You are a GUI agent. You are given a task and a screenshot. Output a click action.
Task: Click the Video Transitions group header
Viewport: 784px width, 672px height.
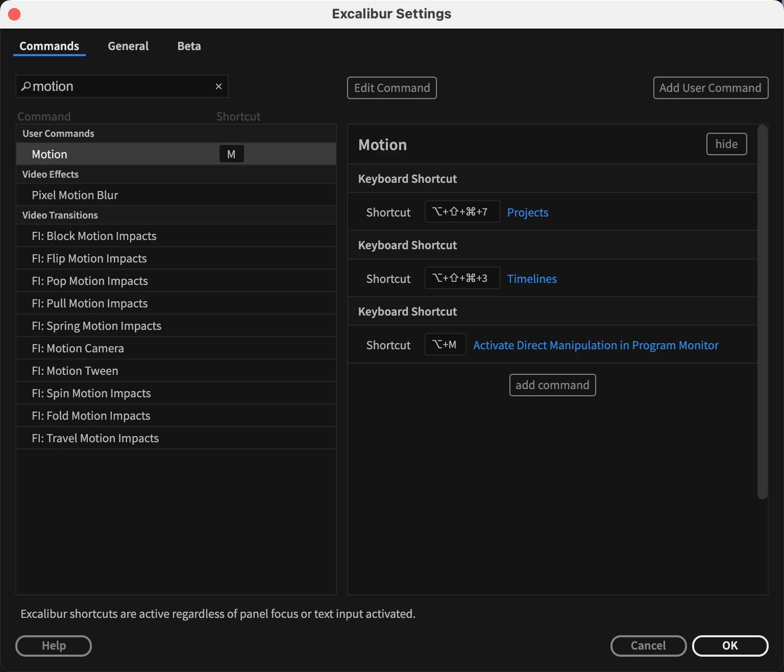coord(176,215)
